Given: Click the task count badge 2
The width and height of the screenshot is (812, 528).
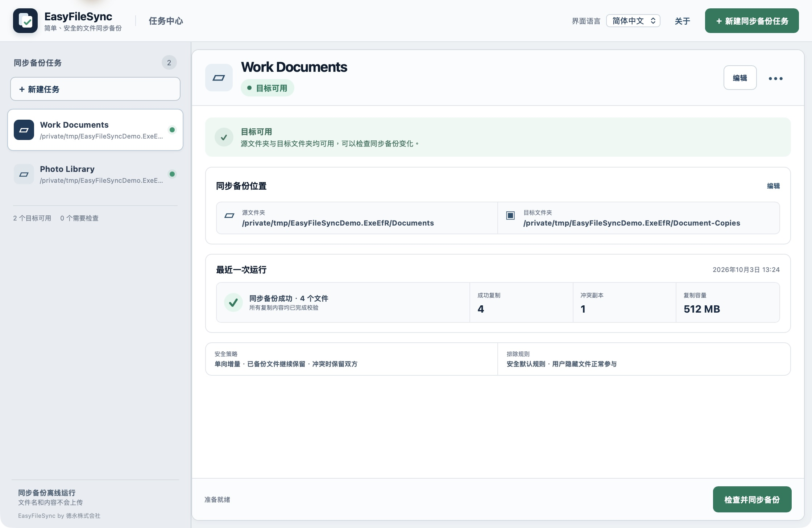Looking at the screenshot, I should 169,63.
